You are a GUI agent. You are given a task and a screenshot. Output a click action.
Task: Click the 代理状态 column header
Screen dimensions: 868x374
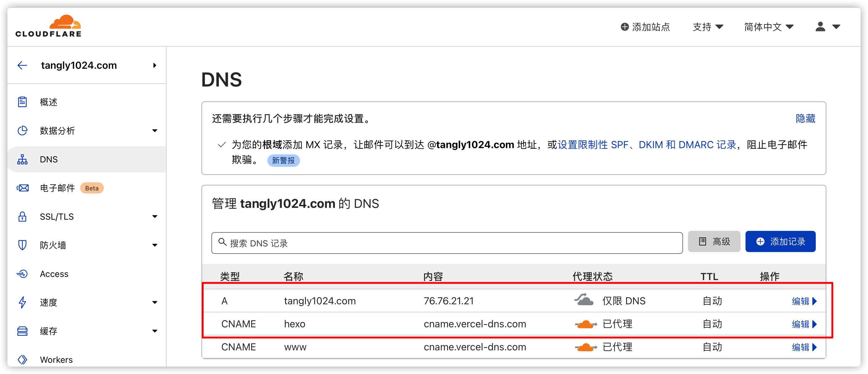(x=593, y=277)
